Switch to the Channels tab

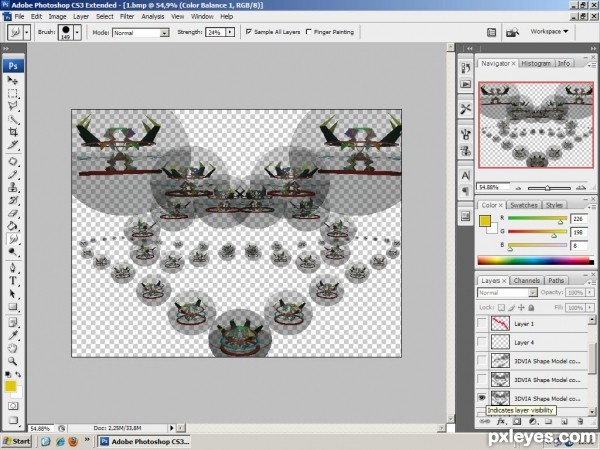pos(527,280)
